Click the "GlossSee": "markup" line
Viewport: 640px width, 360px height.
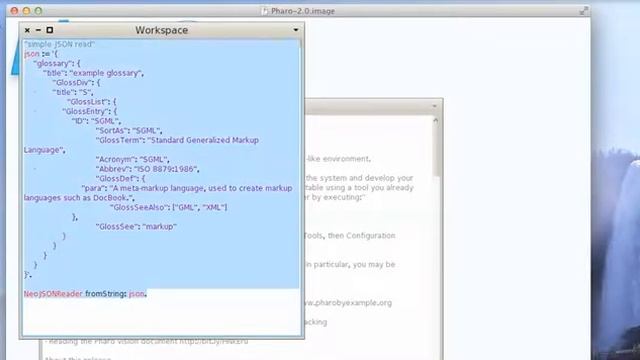(136, 227)
